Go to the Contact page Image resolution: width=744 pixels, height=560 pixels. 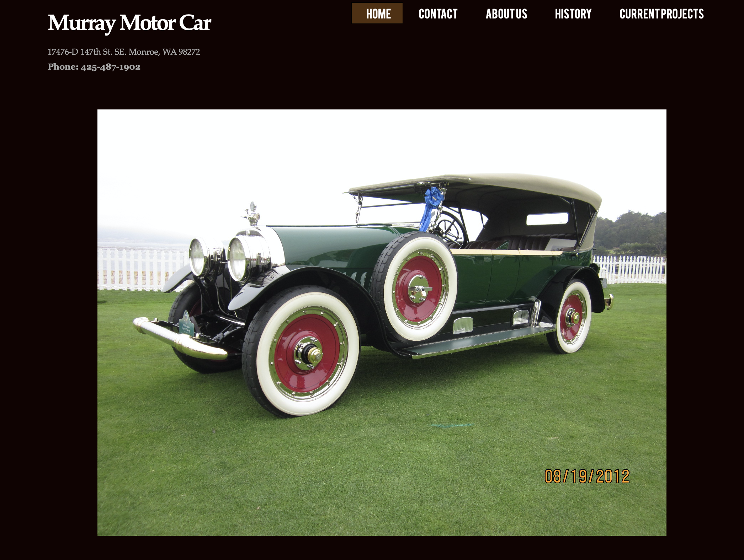click(x=438, y=14)
